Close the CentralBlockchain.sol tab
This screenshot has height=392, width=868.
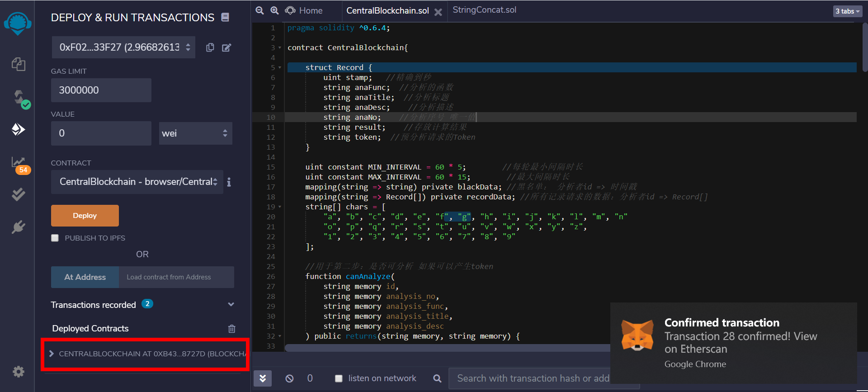(438, 12)
